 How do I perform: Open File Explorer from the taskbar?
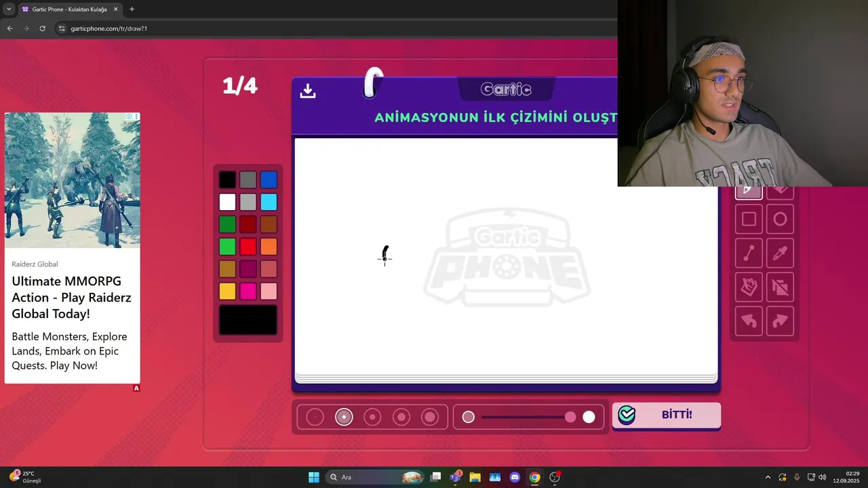[x=475, y=477]
